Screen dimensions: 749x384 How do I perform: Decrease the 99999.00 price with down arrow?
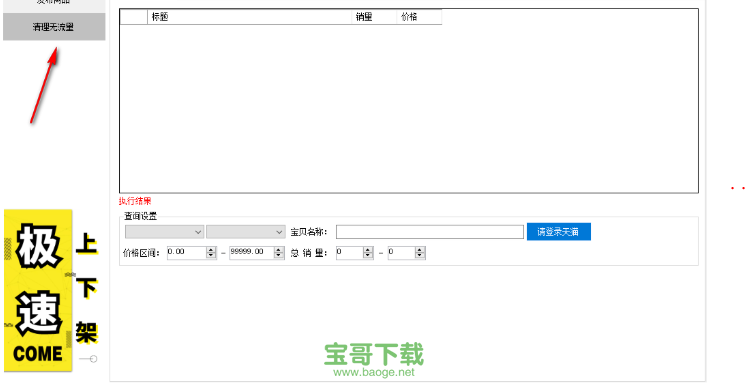pos(279,256)
